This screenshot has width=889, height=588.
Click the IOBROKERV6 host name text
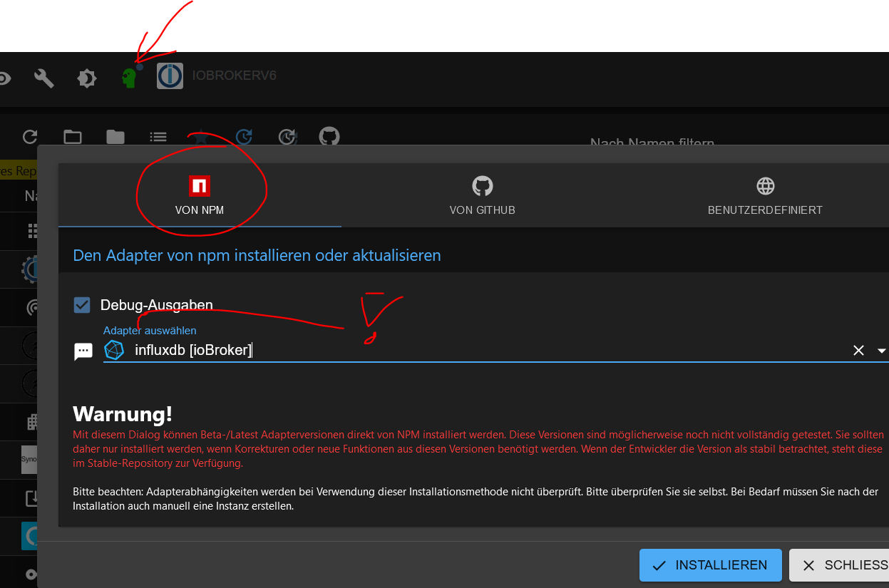235,76
